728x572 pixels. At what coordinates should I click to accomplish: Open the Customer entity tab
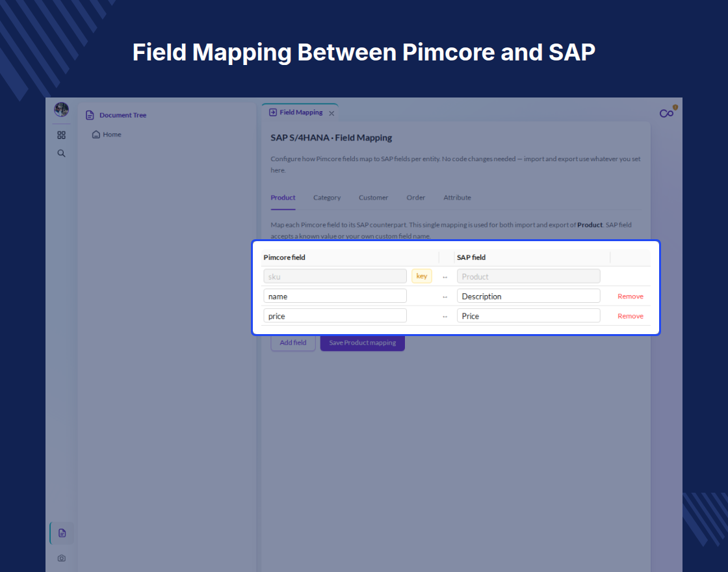(373, 198)
